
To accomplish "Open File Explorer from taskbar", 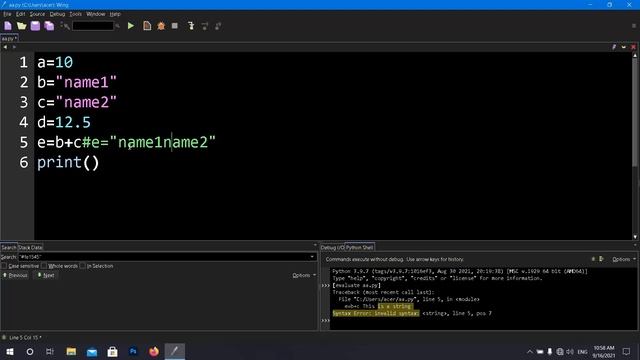I will pos(71,351).
